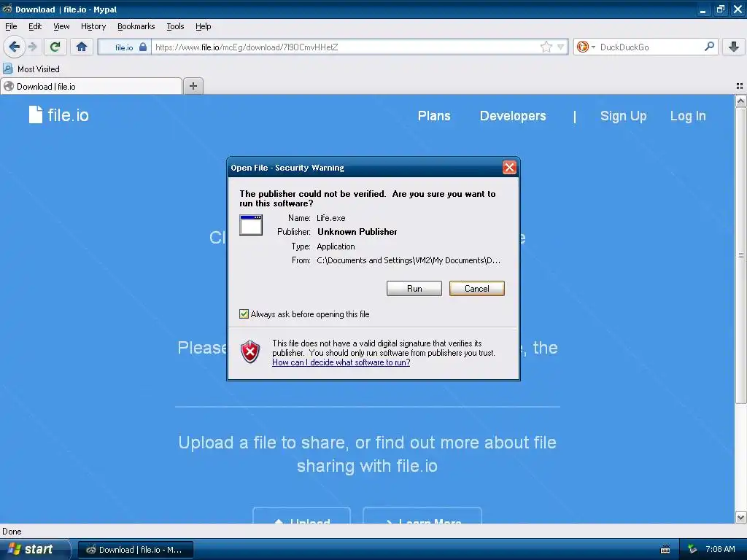Open the View menu
Viewport: 747px width, 560px height.
point(61,26)
